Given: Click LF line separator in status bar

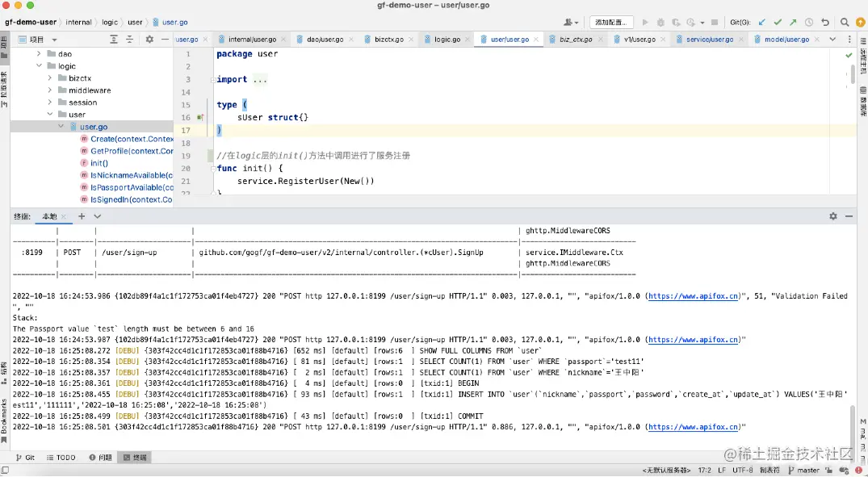Looking at the screenshot, I should click(721, 471).
